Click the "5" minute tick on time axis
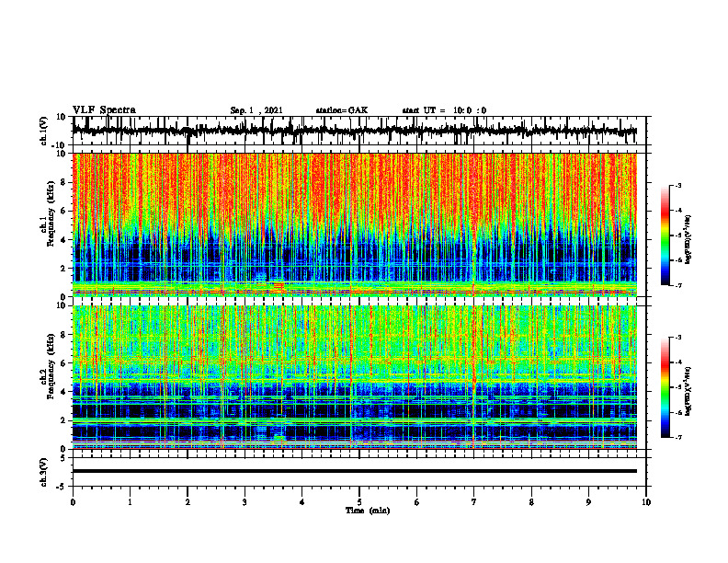The image size is (728, 563). [x=359, y=502]
